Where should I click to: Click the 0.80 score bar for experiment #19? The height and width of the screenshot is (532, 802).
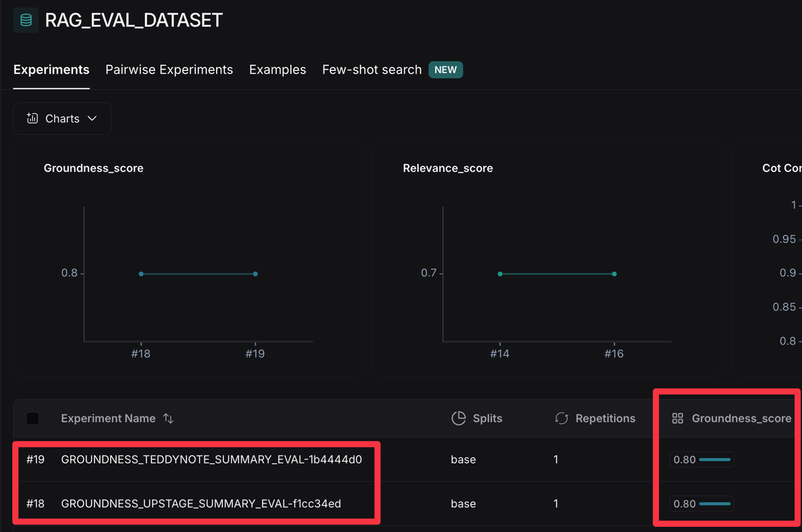pyautogui.click(x=702, y=459)
